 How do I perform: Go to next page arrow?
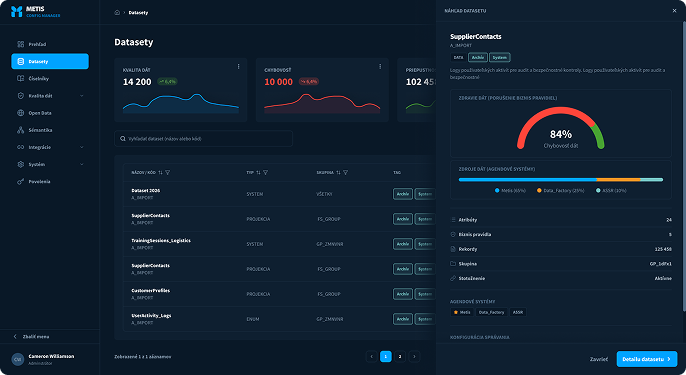[x=414, y=357]
